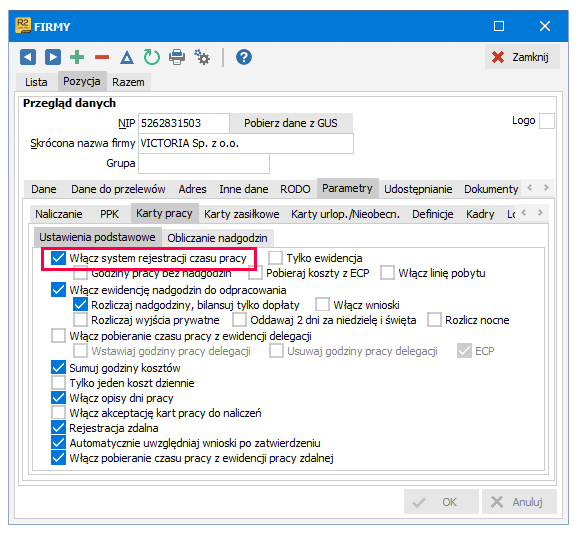Add new company with green plus
Viewport: 584px width, 537px height.
coord(77,57)
